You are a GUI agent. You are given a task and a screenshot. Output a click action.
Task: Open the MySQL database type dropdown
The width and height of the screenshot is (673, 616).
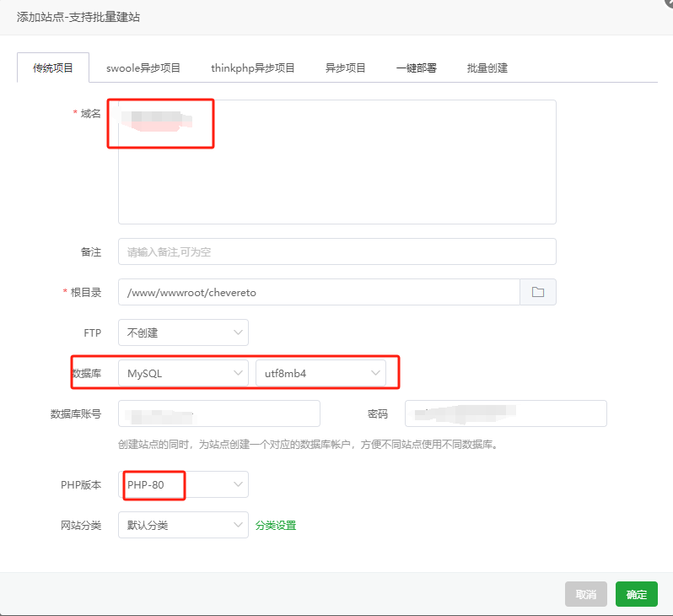[183, 373]
